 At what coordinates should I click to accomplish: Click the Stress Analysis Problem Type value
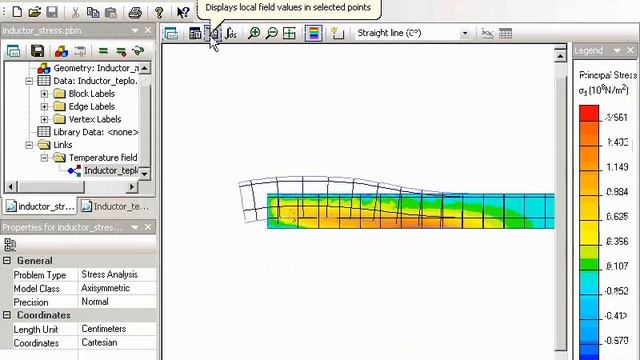(117, 274)
